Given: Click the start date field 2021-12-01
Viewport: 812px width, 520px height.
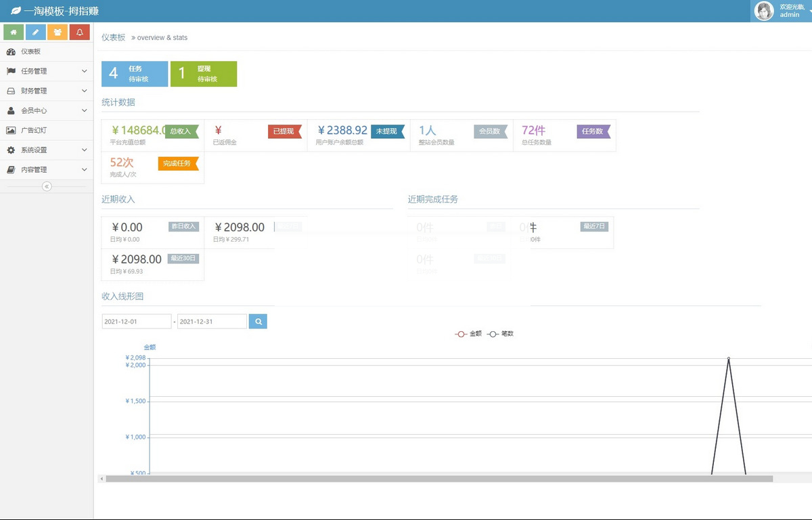Looking at the screenshot, I should click(137, 322).
